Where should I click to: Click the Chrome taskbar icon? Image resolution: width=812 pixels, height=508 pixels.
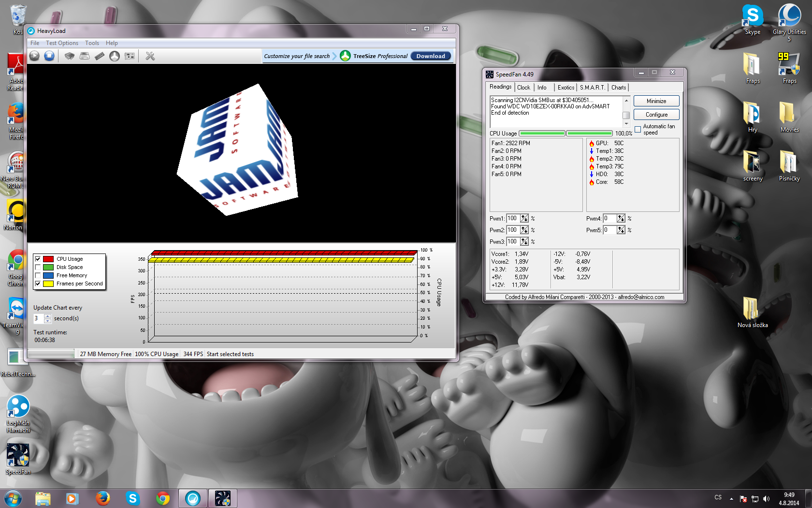pos(162,498)
